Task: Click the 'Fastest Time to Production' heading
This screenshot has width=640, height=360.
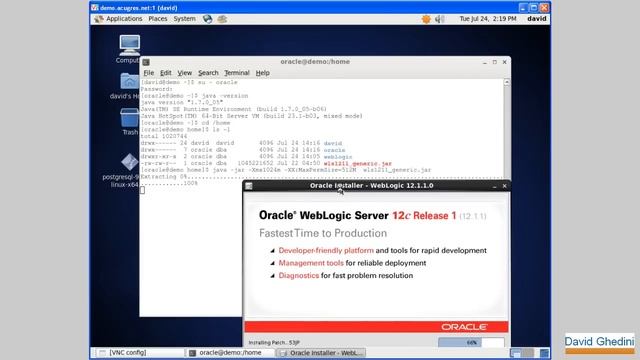Action: click(323, 233)
